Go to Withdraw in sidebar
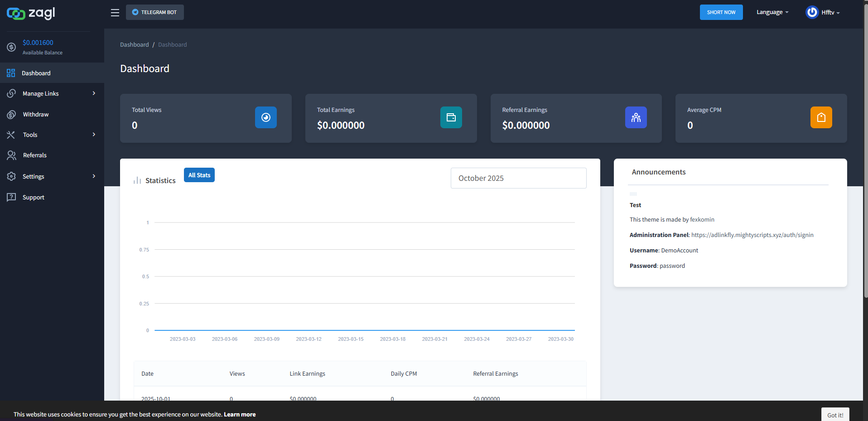868x421 pixels. (36, 114)
